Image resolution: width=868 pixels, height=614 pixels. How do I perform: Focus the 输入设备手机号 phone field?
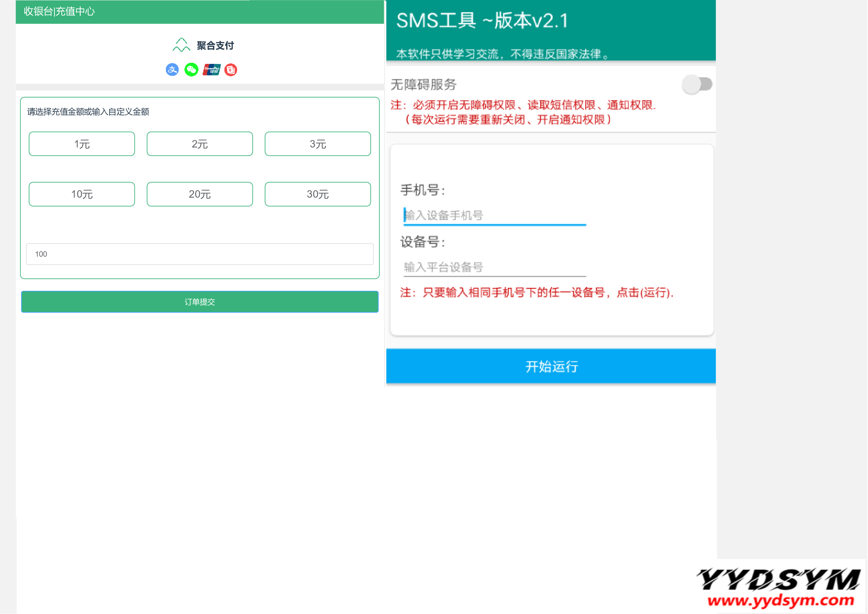coord(494,216)
